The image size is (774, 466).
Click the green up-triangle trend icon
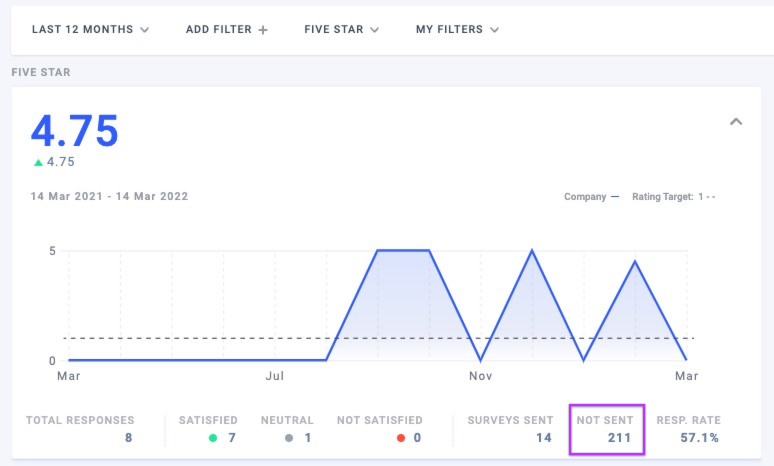tap(38, 162)
